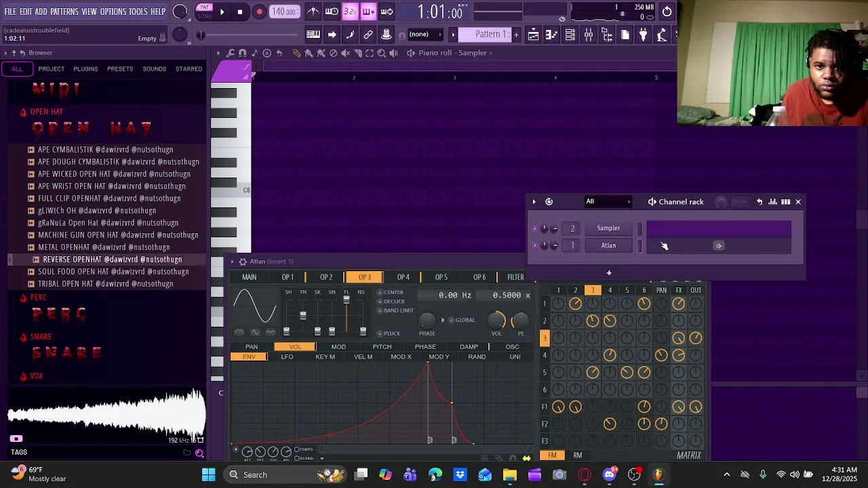Open the Atlan channel button
The height and width of the screenshot is (488, 868).
point(608,245)
